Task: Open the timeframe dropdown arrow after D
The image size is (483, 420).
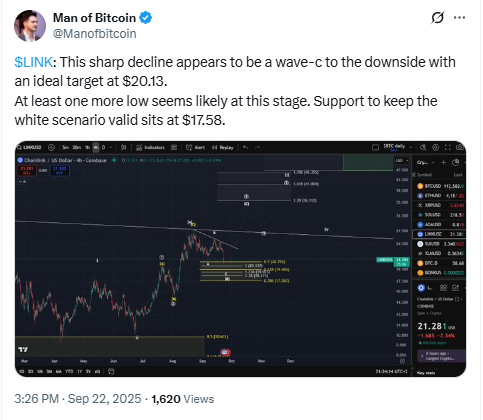Action: (111, 147)
